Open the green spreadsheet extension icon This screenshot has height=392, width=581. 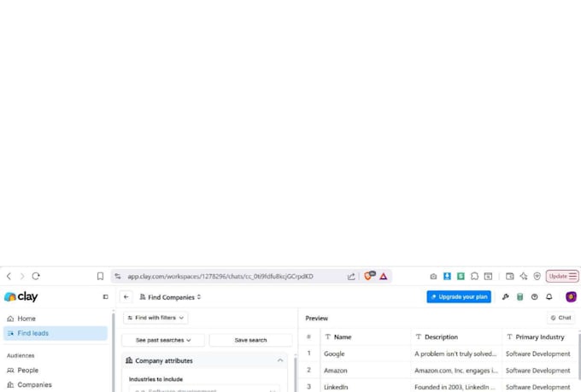click(x=461, y=276)
